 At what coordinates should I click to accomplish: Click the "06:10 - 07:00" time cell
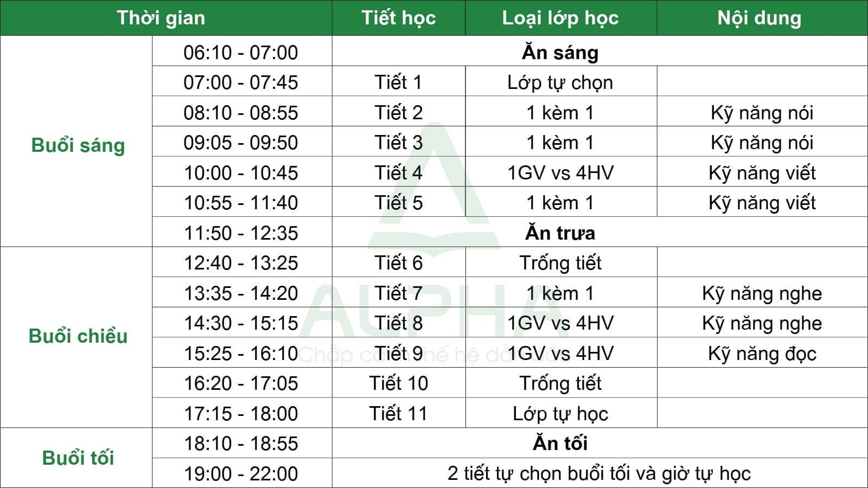pyautogui.click(x=242, y=52)
